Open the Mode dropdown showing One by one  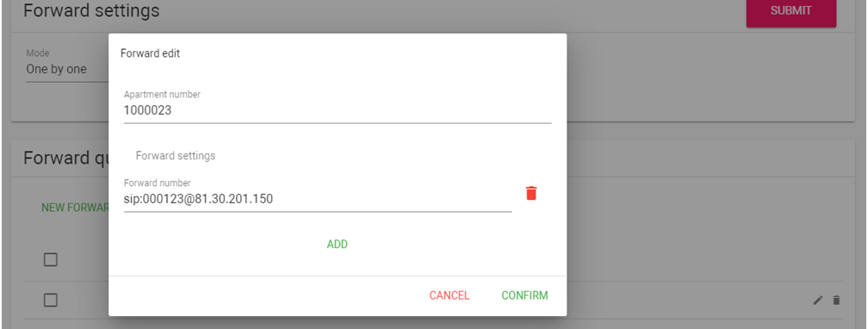click(67, 70)
